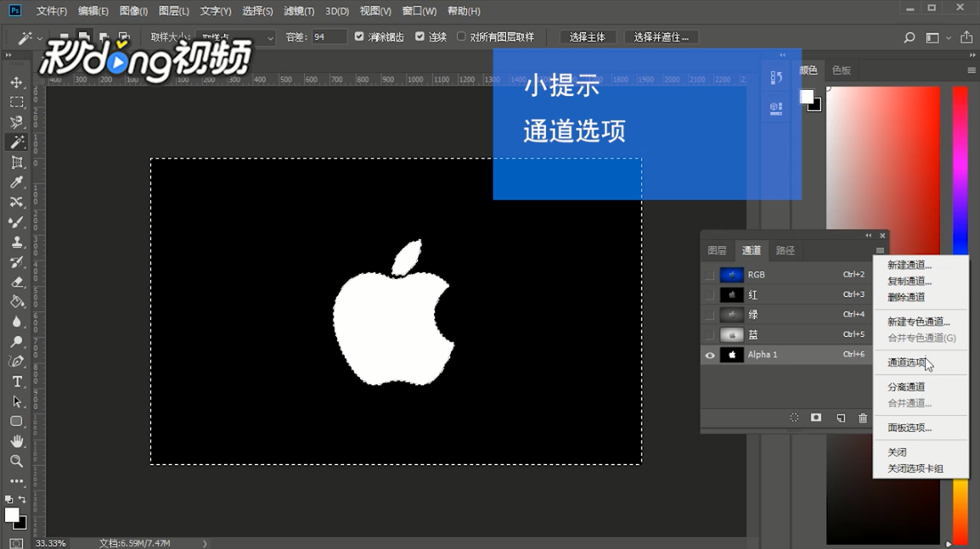This screenshot has height=549, width=980.
Task: Delete current channel trash icon
Action: pos(863,417)
